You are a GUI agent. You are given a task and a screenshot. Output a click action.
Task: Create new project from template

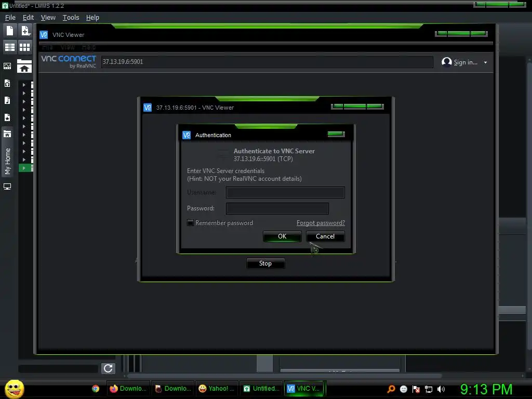pyautogui.click(x=25, y=31)
